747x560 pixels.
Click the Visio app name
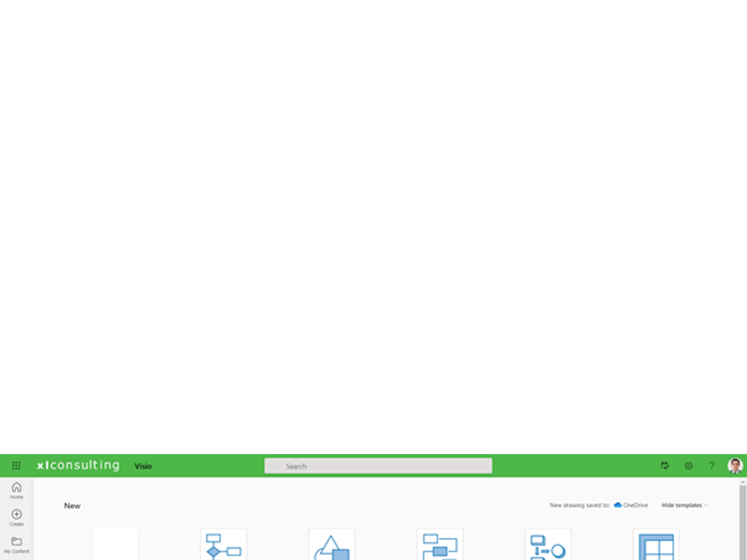[x=143, y=466]
